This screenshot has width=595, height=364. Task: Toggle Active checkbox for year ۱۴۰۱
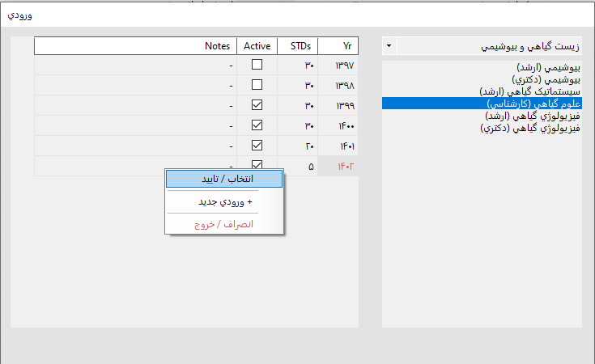[x=257, y=146]
